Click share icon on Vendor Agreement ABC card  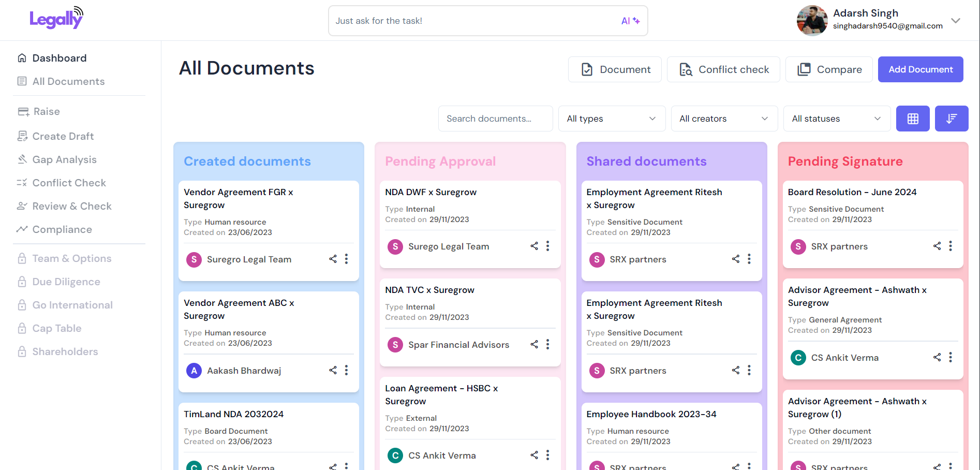point(333,370)
